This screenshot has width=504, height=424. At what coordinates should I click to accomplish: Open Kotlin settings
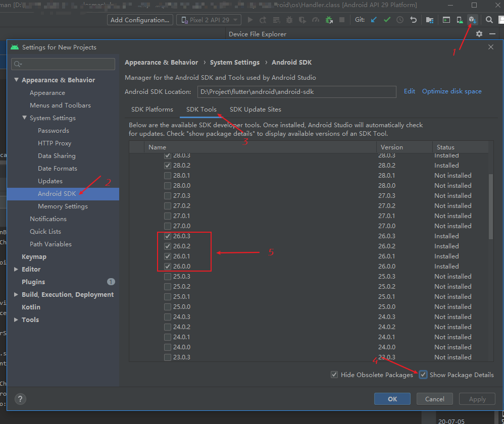pyautogui.click(x=31, y=307)
